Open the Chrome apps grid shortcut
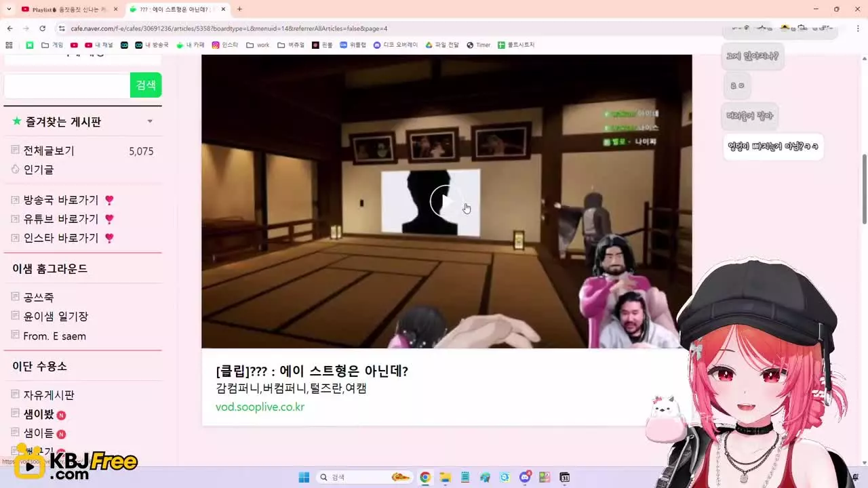868x488 pixels. (9, 45)
